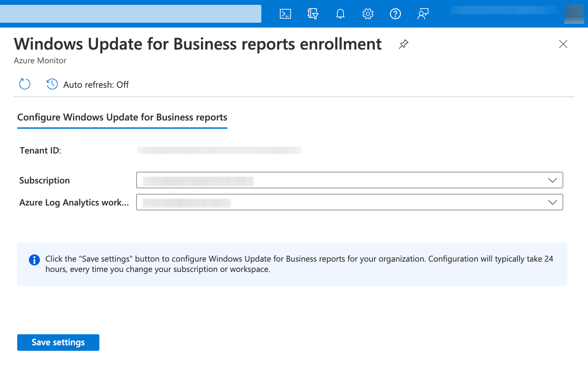Click the Azure Monitor subtitle

tap(40, 61)
